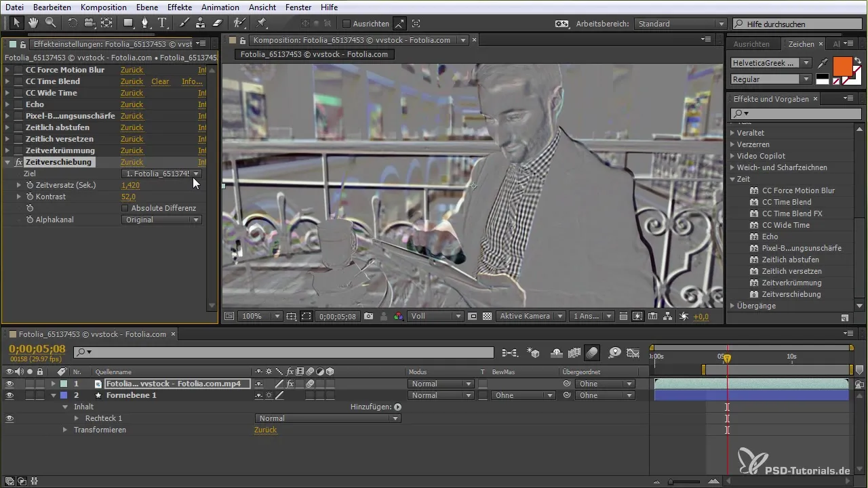Toggle the region of interest icon
Screen dimensions: 868x488
click(x=307, y=316)
